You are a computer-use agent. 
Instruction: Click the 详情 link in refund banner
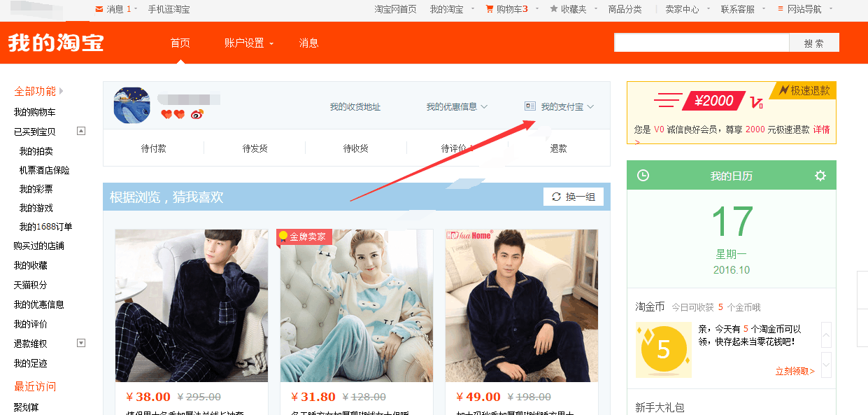point(821,129)
